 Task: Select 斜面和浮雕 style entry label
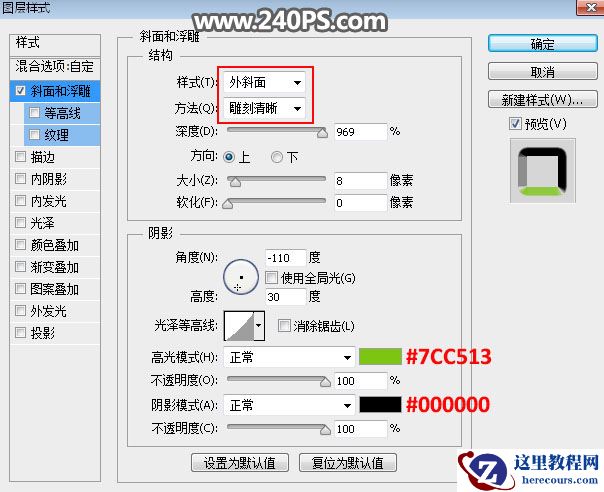click(60, 91)
